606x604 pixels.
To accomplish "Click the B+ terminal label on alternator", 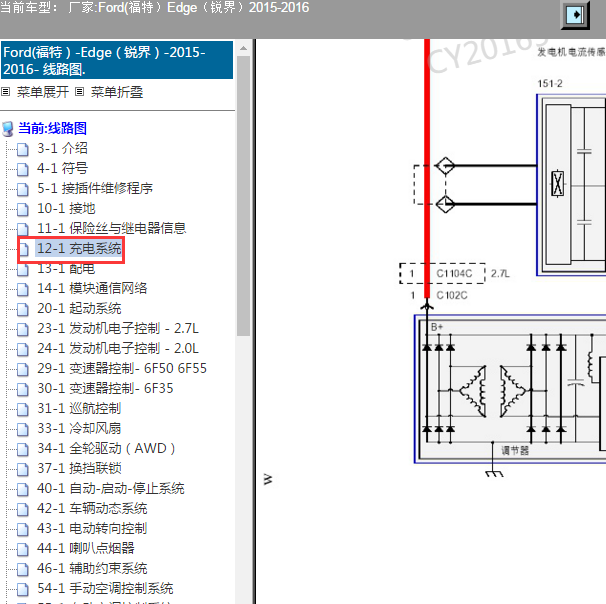I will click(x=437, y=327).
